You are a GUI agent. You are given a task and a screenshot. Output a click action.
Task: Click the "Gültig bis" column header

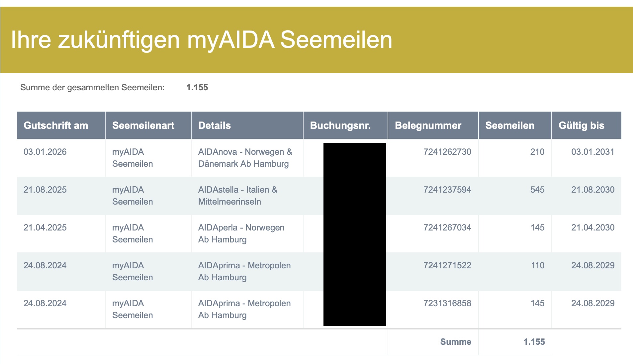coord(581,126)
